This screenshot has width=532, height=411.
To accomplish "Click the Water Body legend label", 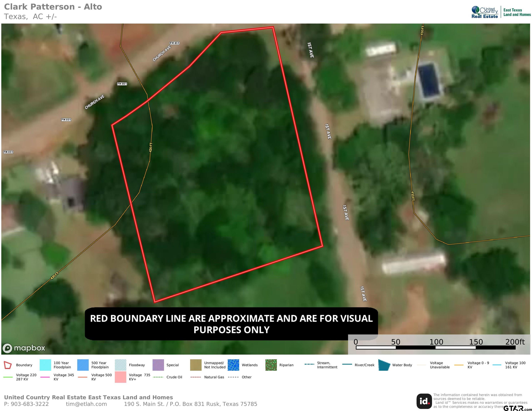I will [x=402, y=365].
